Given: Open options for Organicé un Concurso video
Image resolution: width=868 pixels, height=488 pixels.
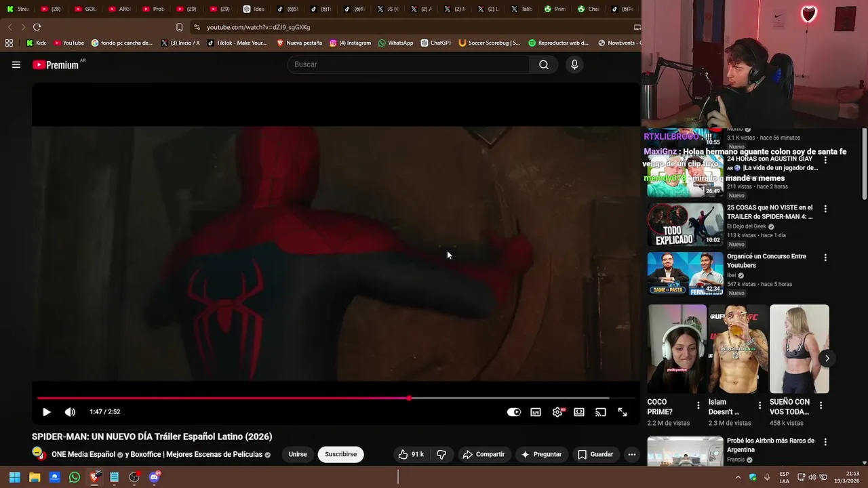Looking at the screenshot, I should tap(825, 258).
